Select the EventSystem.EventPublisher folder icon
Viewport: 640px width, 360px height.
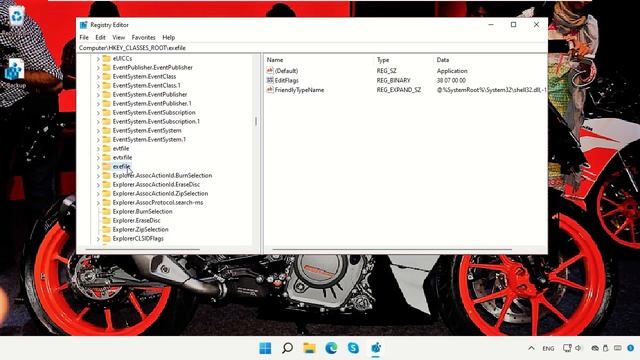(x=107, y=94)
